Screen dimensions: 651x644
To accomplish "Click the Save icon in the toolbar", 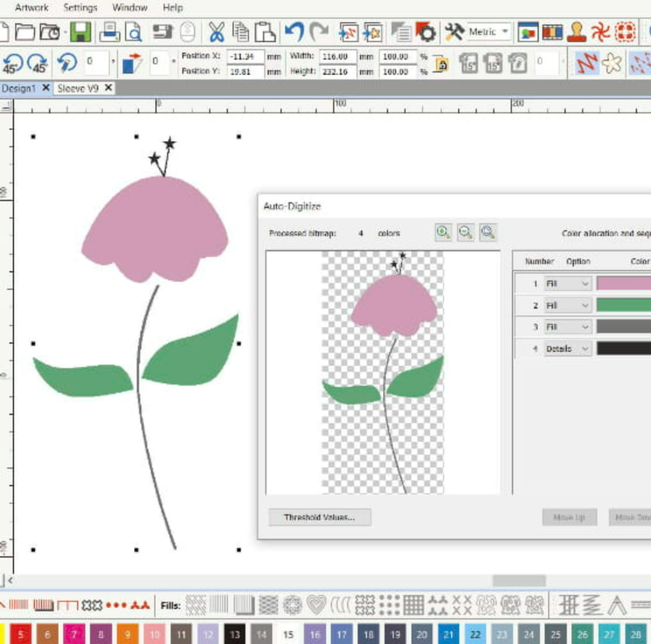I will [x=80, y=32].
